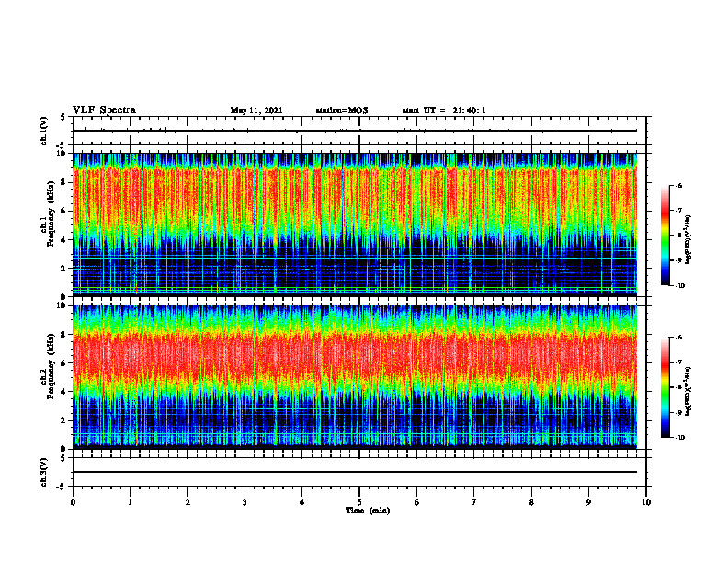Click time axis tick label "5" under the plots
The image size is (728, 563).
click(x=359, y=502)
